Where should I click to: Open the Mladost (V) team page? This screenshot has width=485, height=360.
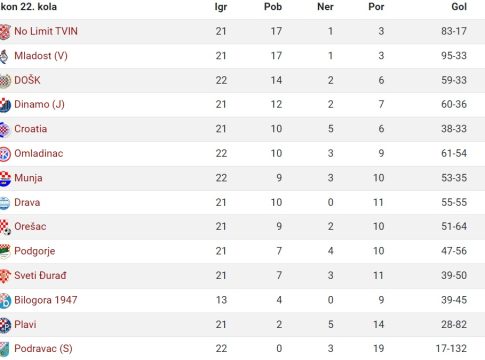pyautogui.click(x=41, y=56)
